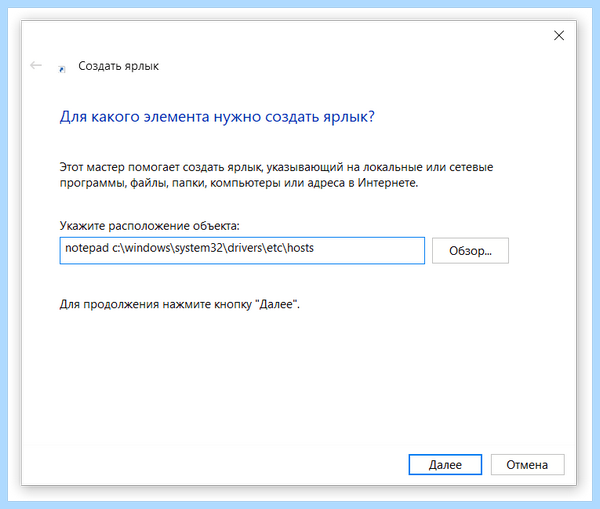Click the Создать ярлык window title

(118, 66)
